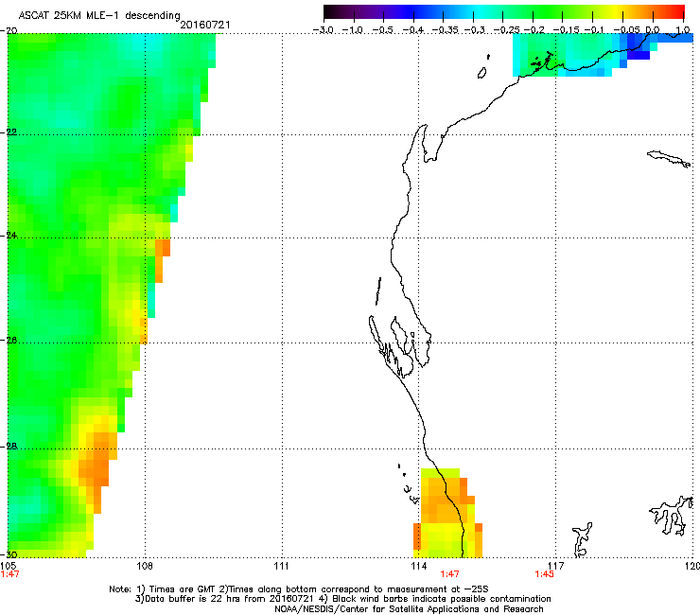Image resolution: width=700 pixels, height=615 pixels.
Task: Click the date label 20160721
Action: [205, 25]
